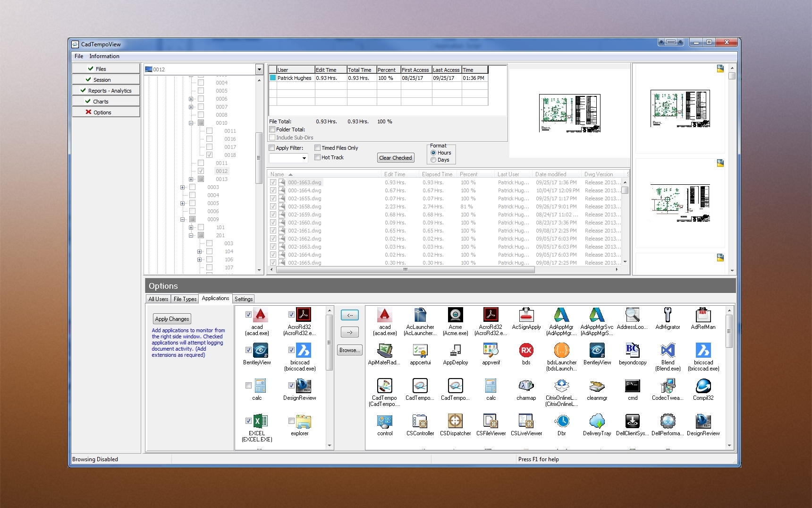Screen dimensions: 812x508
Task: Select the AdMigrator wrench icon
Action: point(668,315)
